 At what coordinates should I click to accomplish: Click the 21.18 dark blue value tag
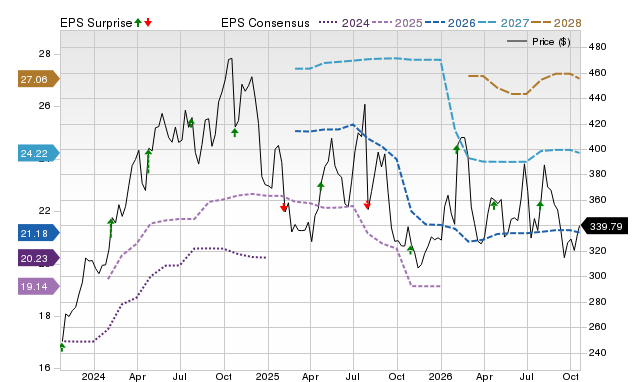[38, 233]
